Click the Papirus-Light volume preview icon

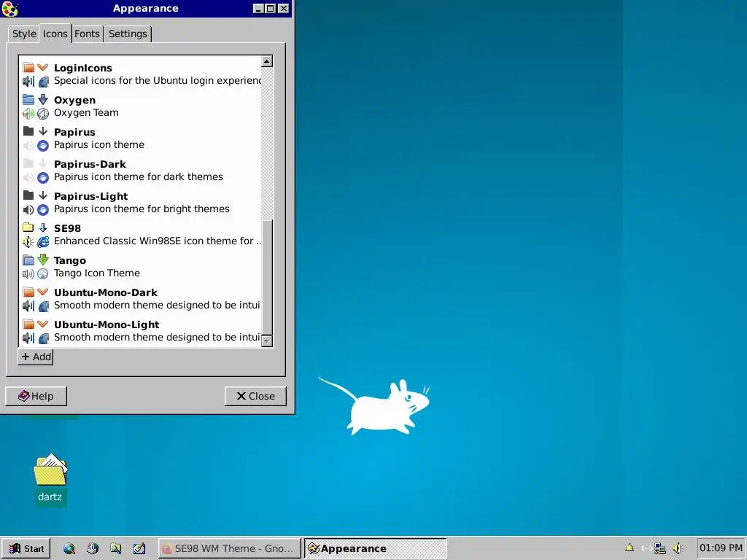tap(28, 209)
